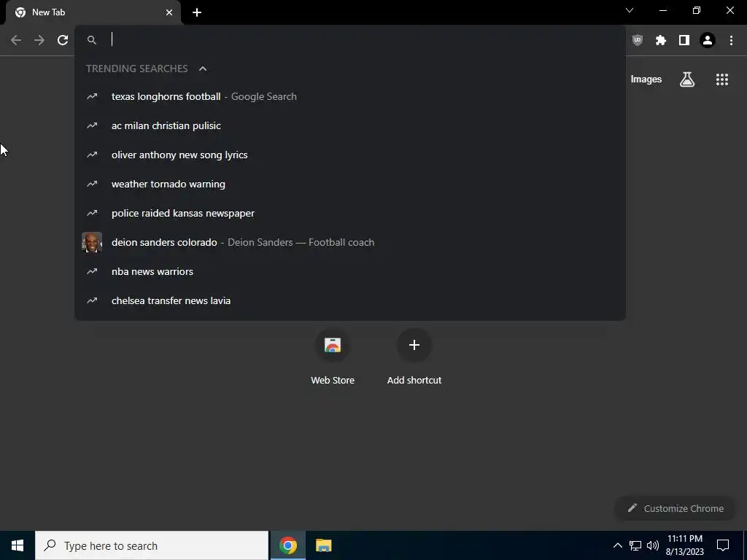
Task: Show hidden system tray icons
Action: (617, 545)
